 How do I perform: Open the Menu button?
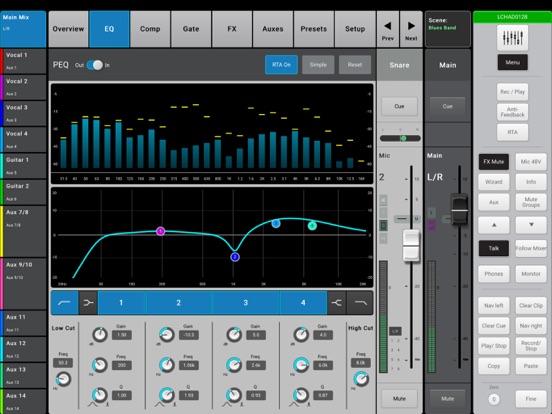point(512,62)
